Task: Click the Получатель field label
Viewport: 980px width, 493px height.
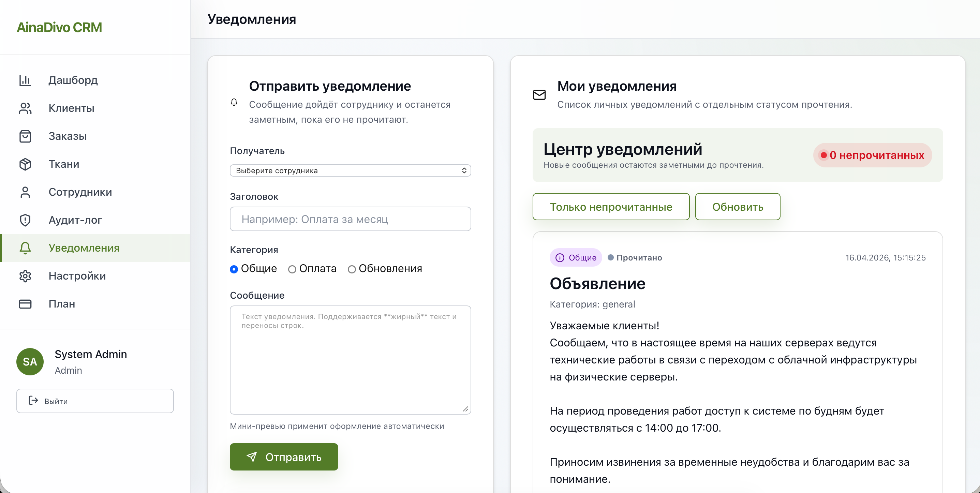Action: 257,151
